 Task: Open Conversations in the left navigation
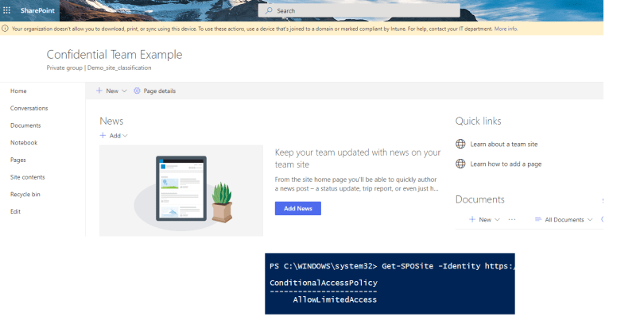pyautogui.click(x=29, y=108)
